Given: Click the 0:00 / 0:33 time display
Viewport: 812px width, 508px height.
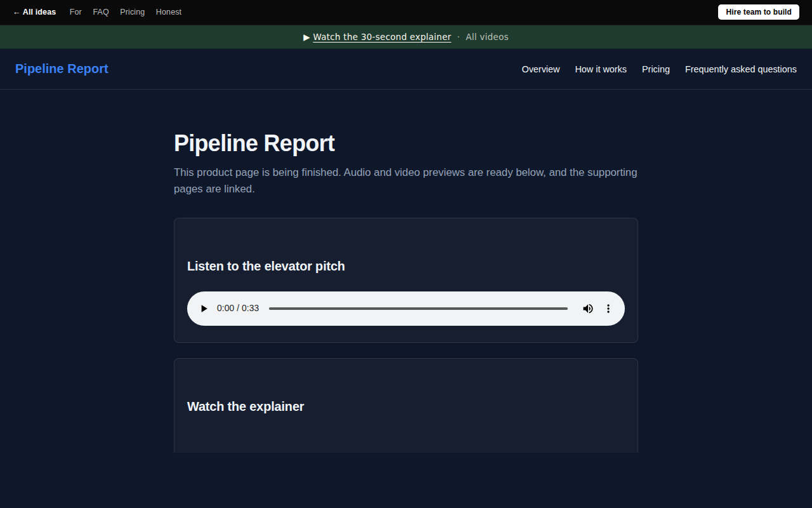Looking at the screenshot, I should [238, 309].
